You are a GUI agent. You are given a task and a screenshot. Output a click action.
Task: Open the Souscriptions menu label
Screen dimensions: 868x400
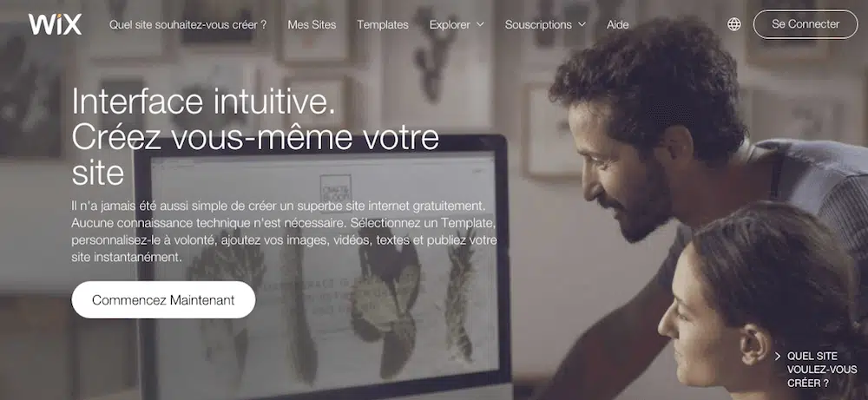pyautogui.click(x=538, y=24)
